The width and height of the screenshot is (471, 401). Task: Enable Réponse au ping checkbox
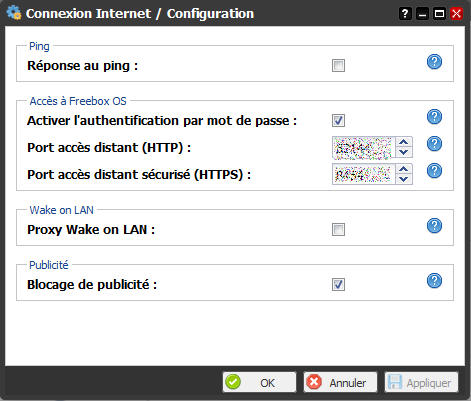pos(338,65)
